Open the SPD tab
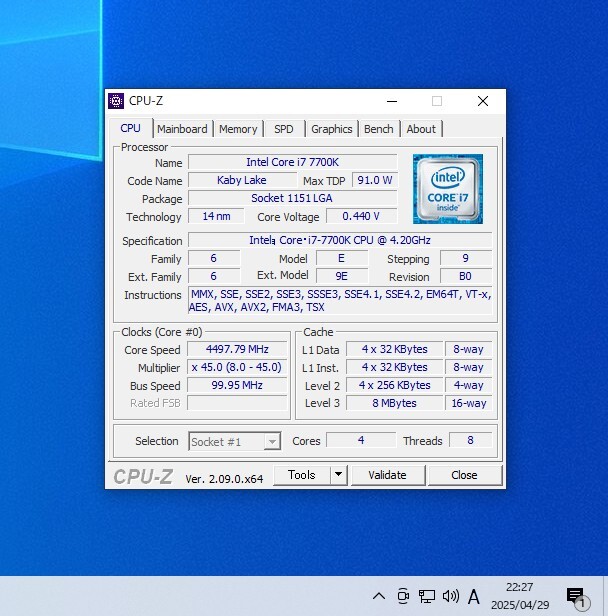The image size is (608, 616). tap(284, 129)
